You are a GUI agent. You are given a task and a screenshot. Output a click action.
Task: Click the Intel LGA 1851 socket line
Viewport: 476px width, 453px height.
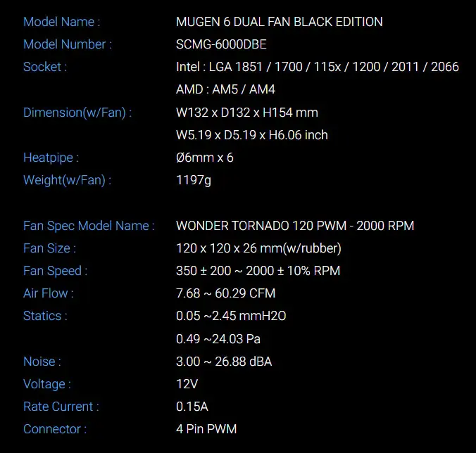point(318,67)
